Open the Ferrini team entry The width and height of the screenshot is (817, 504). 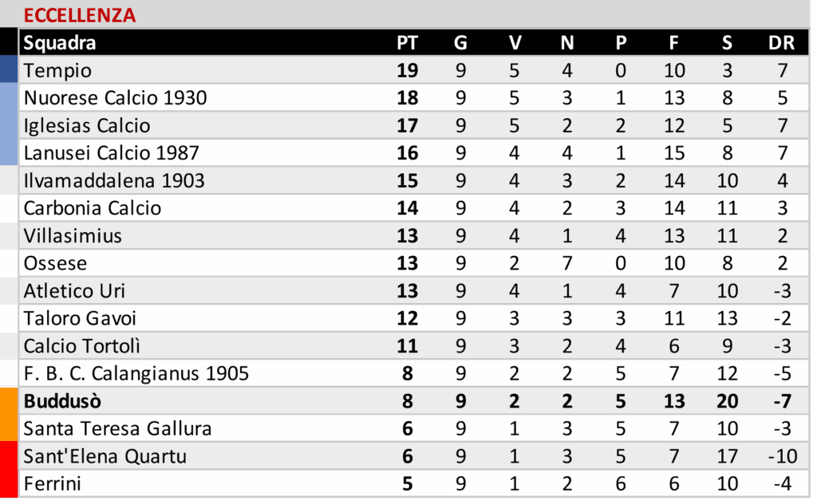[x=53, y=484]
